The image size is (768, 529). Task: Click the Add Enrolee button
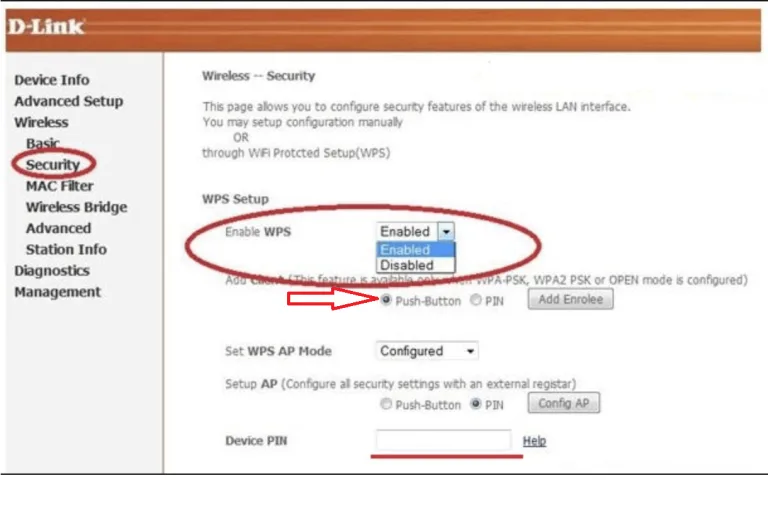pyautogui.click(x=571, y=299)
